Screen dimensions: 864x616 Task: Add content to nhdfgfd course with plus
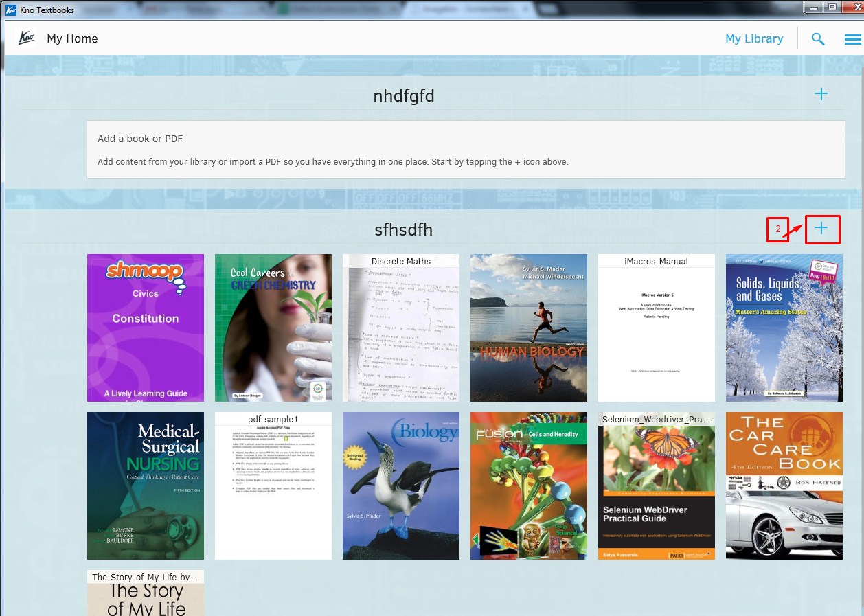click(821, 95)
